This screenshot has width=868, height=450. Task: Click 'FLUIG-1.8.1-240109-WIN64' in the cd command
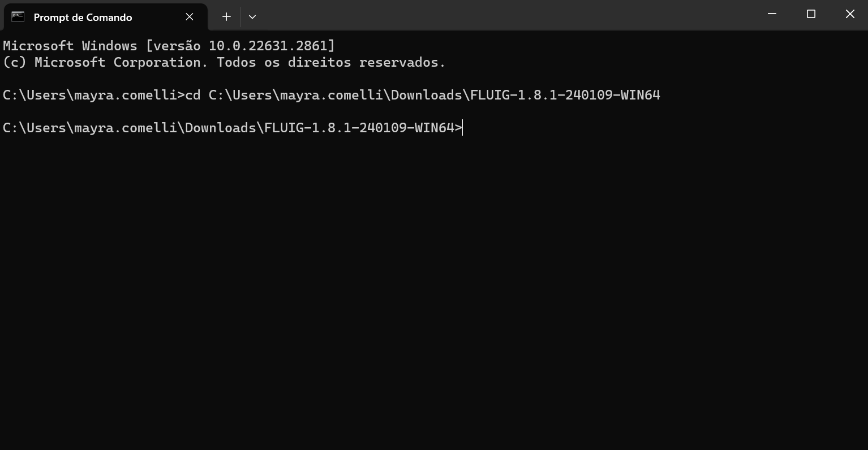click(565, 95)
